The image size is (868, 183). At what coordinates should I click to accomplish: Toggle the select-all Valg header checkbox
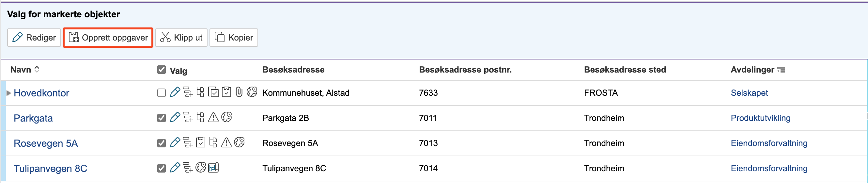point(162,70)
